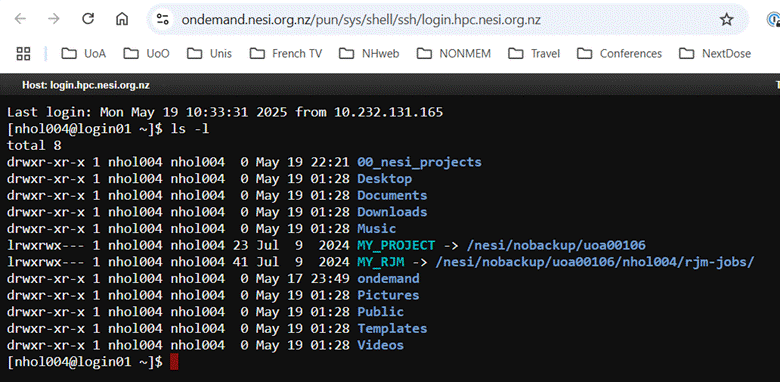Click the ondemand.nesi.org.nz address bar URL
This screenshot has height=382, width=780.
pos(361,19)
